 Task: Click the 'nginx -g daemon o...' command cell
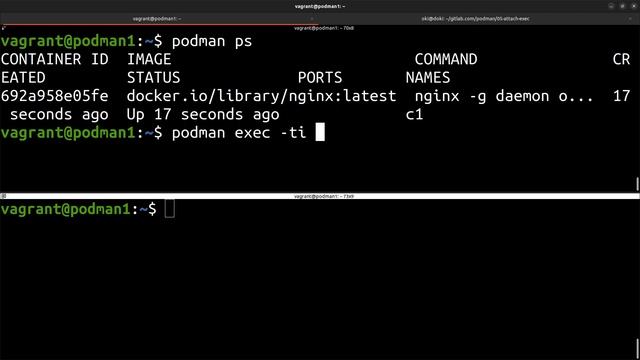(x=504, y=96)
